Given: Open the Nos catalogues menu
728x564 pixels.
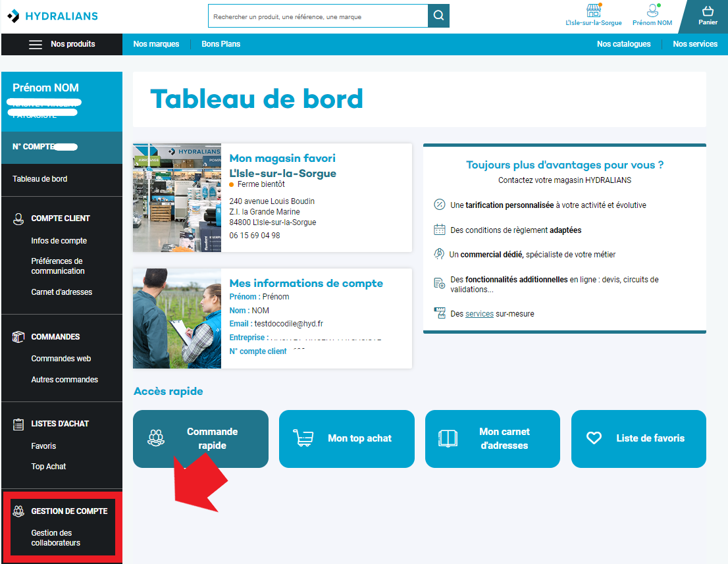Looking at the screenshot, I should (x=623, y=44).
